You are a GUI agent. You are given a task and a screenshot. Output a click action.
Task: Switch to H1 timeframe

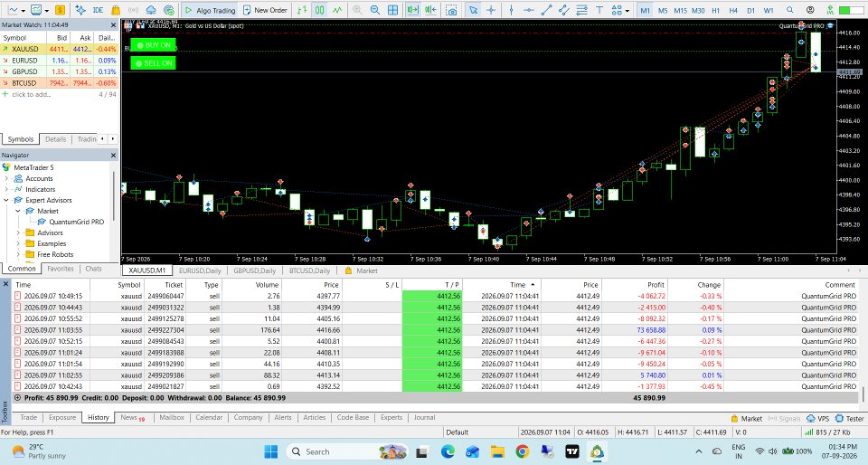[716, 10]
